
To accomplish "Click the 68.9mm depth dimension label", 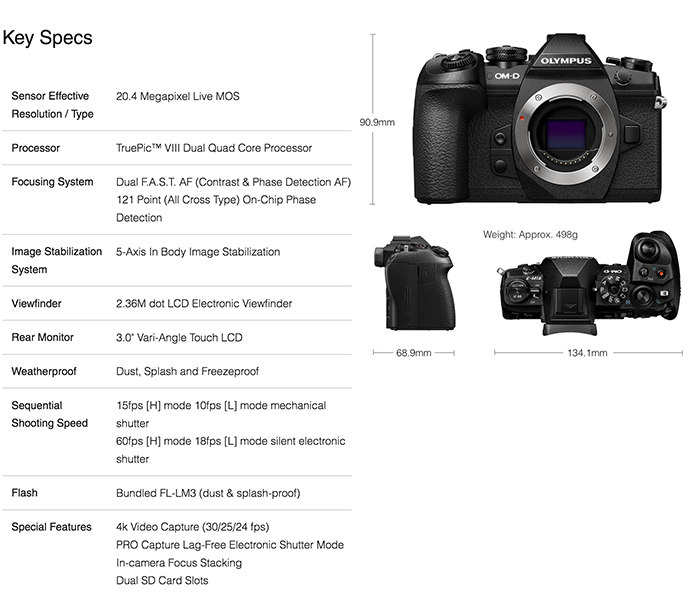I will coord(413,353).
